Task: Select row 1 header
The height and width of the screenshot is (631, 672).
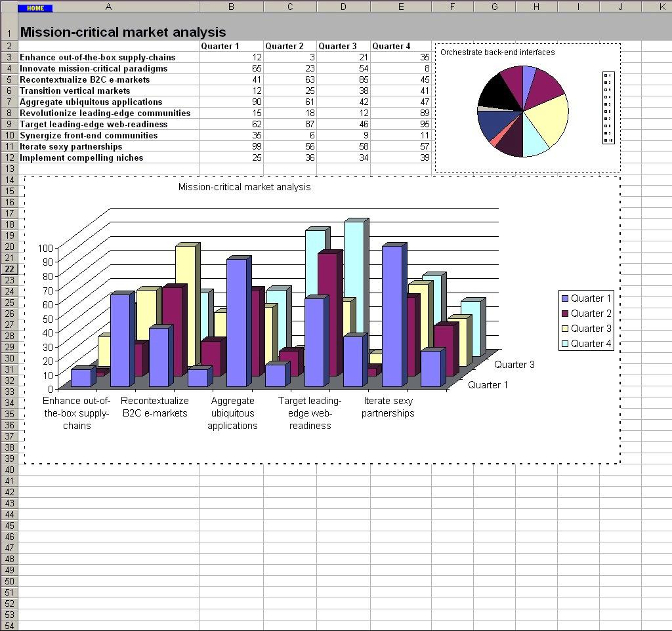Action: pos(9,26)
